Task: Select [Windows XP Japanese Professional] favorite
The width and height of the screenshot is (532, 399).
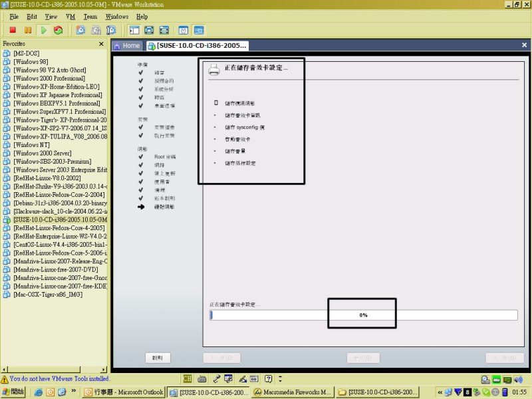Action: [57, 95]
